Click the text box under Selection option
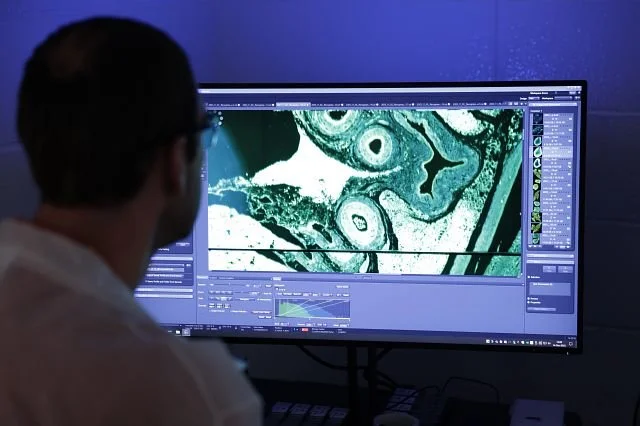 click(550, 289)
